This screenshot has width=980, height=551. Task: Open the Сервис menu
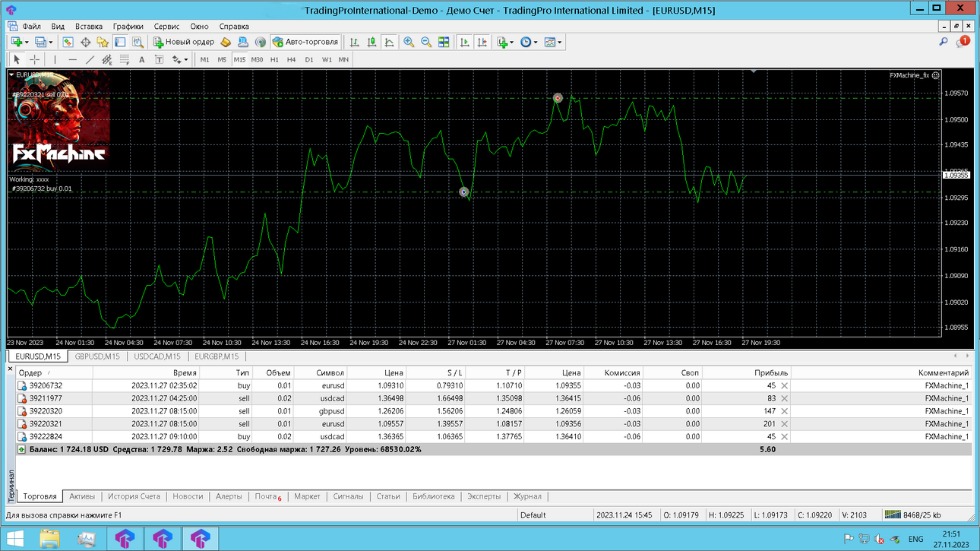(166, 27)
